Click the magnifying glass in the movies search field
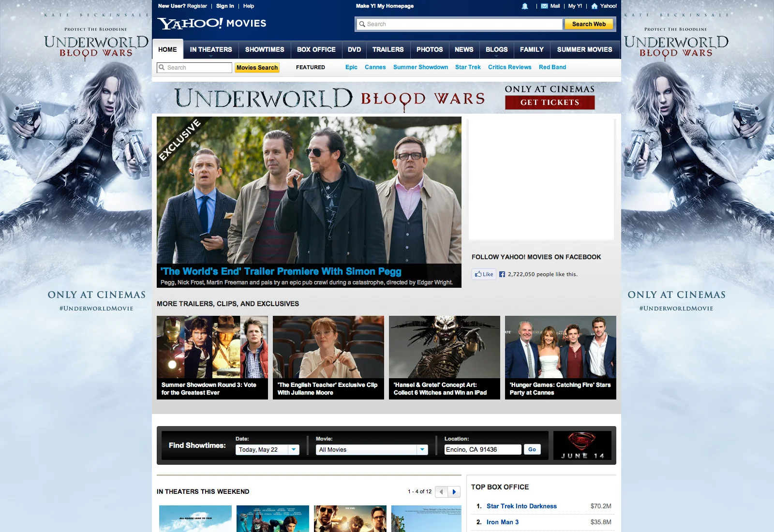The height and width of the screenshot is (532, 774). point(162,68)
